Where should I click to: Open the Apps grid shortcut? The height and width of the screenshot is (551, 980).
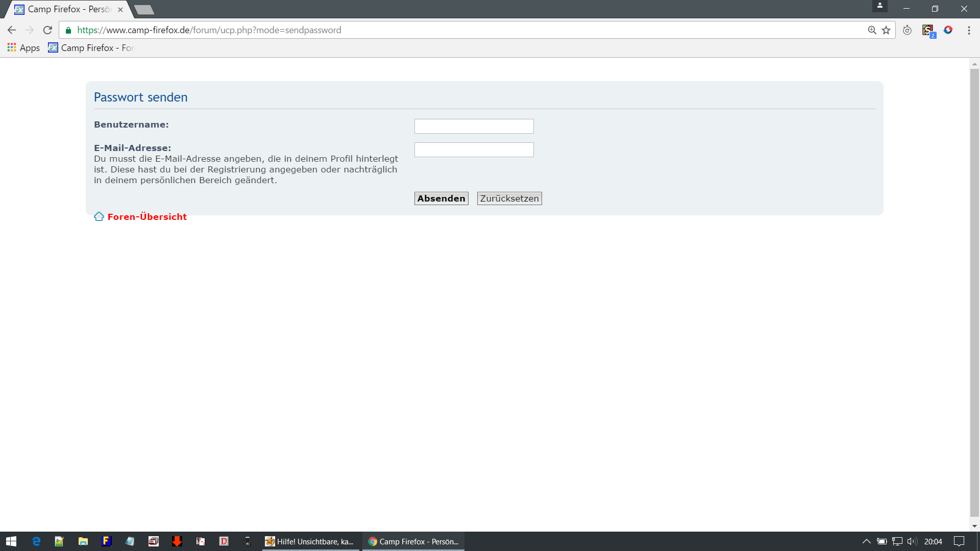click(x=23, y=47)
